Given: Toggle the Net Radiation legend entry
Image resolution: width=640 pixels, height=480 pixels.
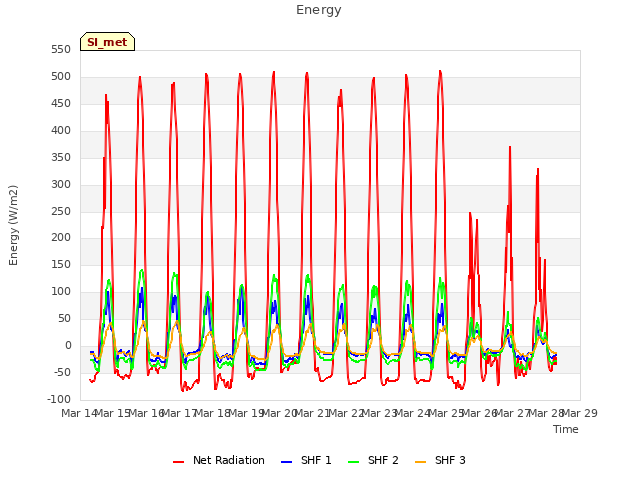Looking at the screenshot, I should click(x=219, y=460).
